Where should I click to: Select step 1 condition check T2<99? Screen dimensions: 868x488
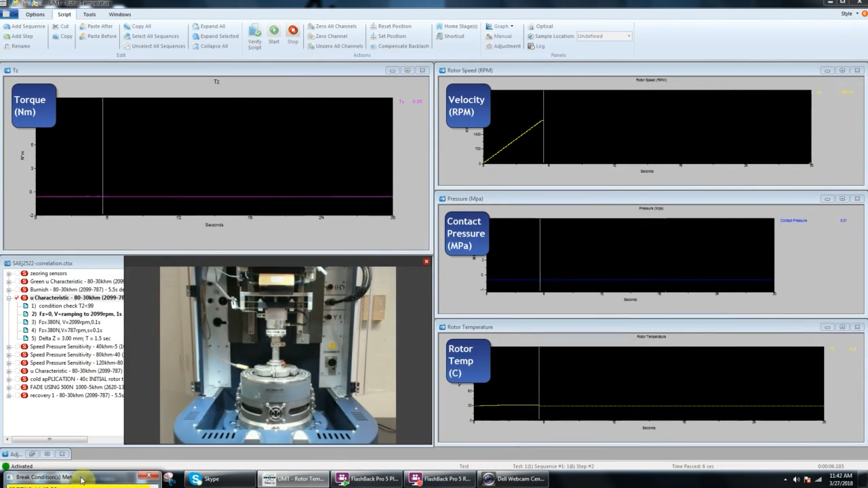coord(62,306)
